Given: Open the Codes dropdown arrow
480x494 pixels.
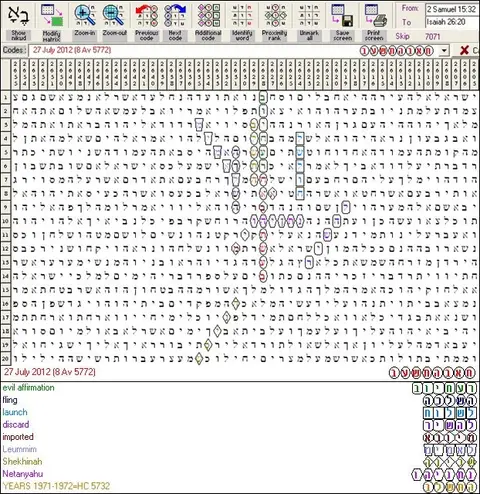Looking at the screenshot, I should coord(444,51).
